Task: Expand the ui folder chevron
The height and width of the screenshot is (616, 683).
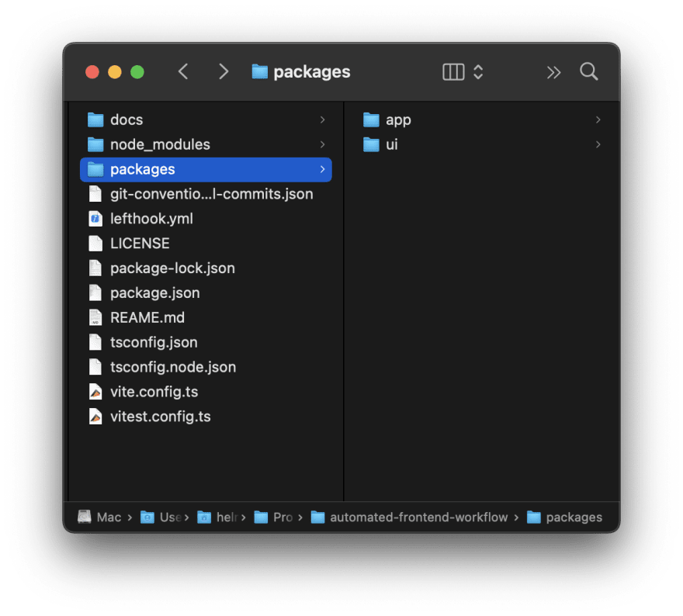Action: pos(598,144)
